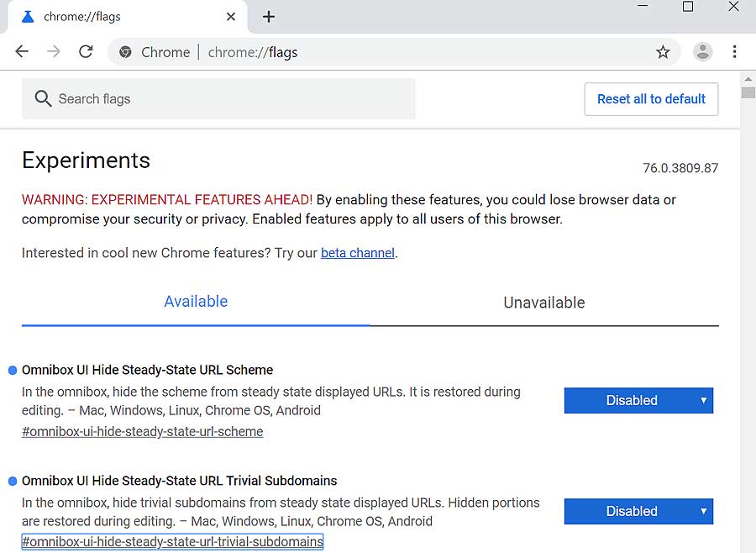Screen dimensions: 756x553
Task: Click the version number 76.0.3809.87
Action: (x=680, y=168)
